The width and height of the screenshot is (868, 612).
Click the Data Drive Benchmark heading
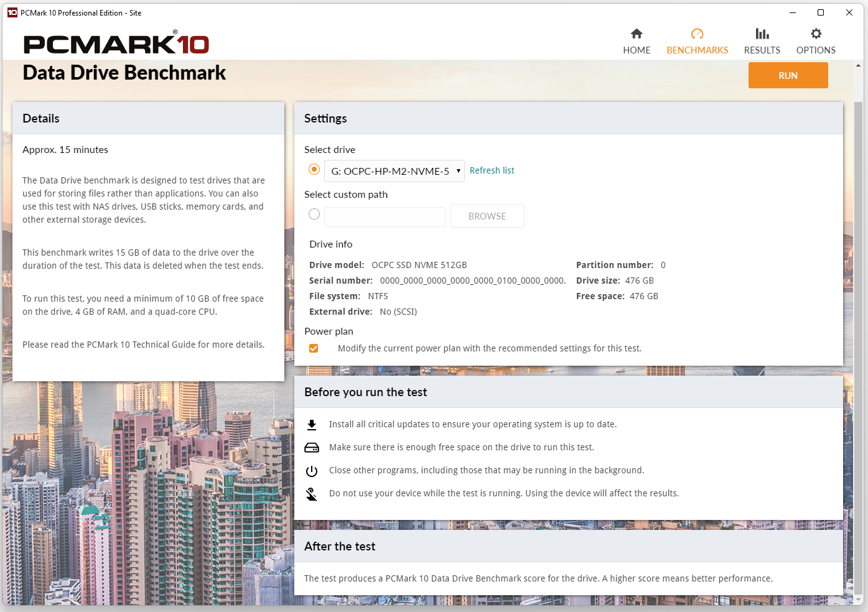pyautogui.click(x=124, y=73)
